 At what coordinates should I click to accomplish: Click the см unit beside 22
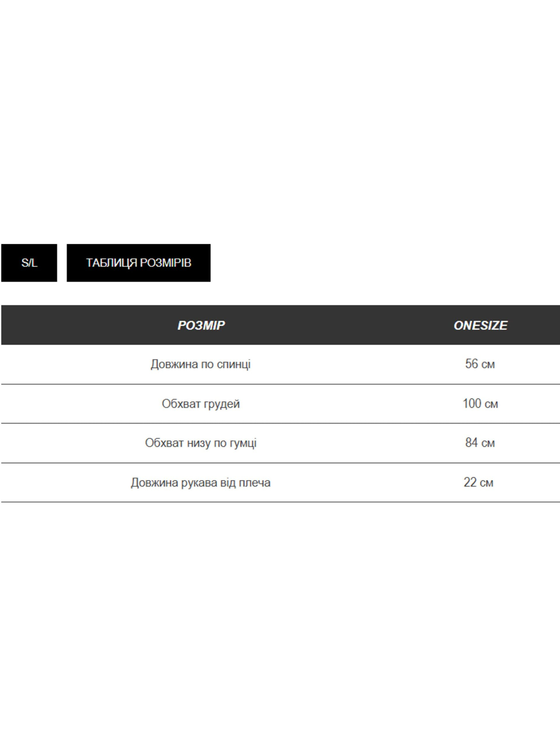point(486,483)
